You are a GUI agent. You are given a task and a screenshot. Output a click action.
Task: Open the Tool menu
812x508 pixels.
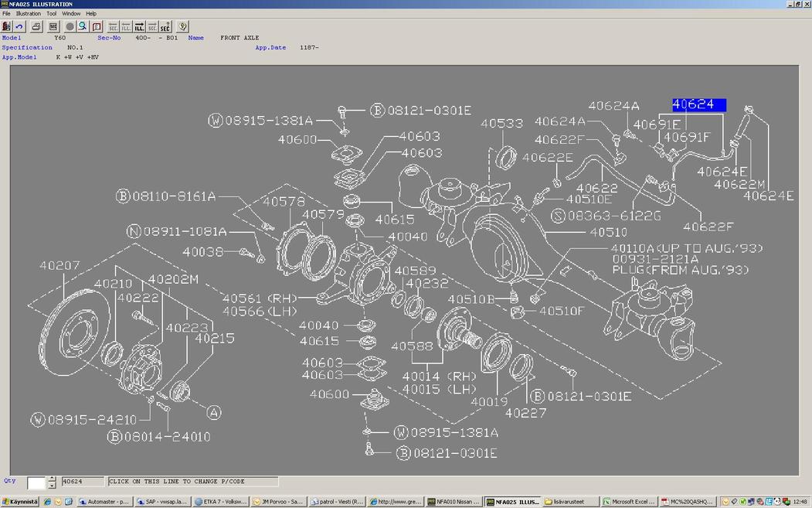(x=51, y=14)
